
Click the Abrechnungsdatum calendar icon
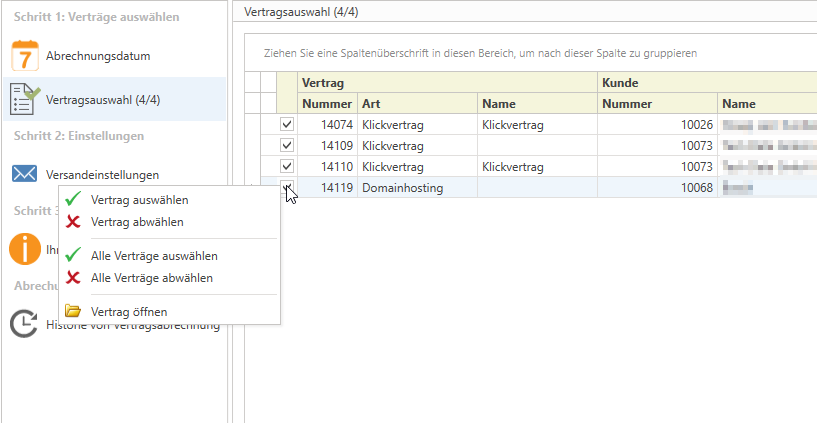(24, 54)
